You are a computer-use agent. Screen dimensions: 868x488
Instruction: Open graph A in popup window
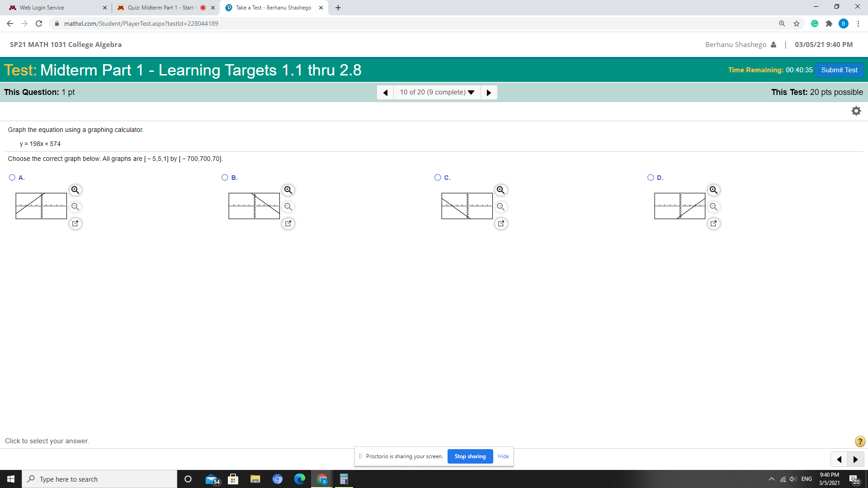[75, 224]
